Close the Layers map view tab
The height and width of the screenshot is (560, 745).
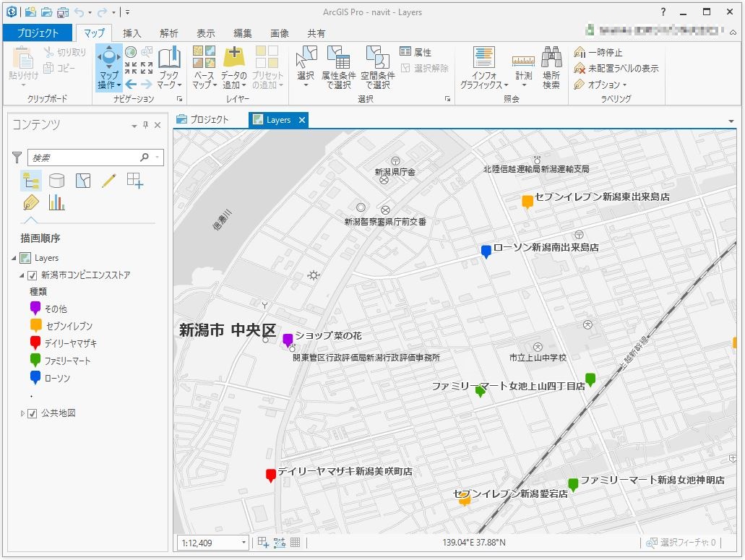click(x=302, y=120)
